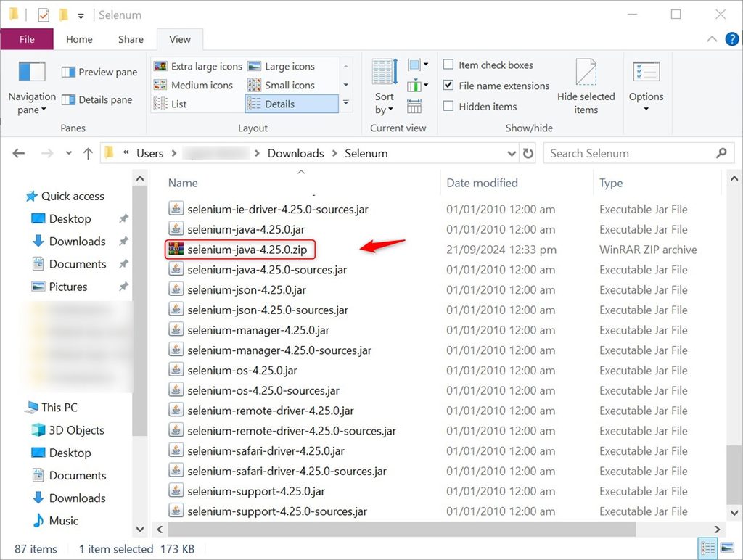
Task: Click the file list horizontal scrollbar
Action: [x=402, y=529]
